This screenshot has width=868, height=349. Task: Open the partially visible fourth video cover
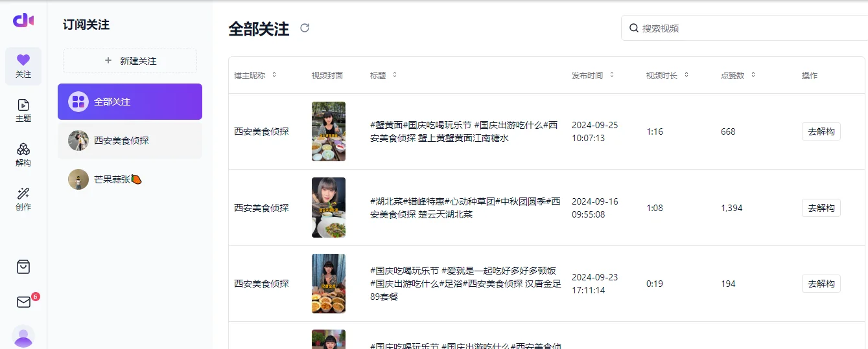click(x=329, y=339)
